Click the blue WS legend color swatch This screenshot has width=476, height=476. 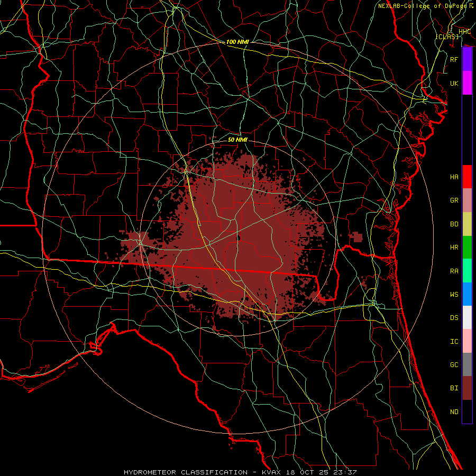467,294
